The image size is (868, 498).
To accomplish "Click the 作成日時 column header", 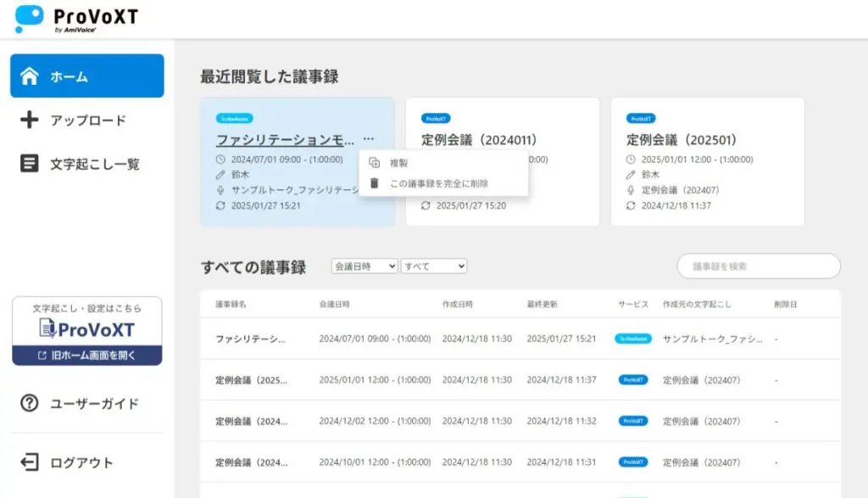I will coord(457,304).
